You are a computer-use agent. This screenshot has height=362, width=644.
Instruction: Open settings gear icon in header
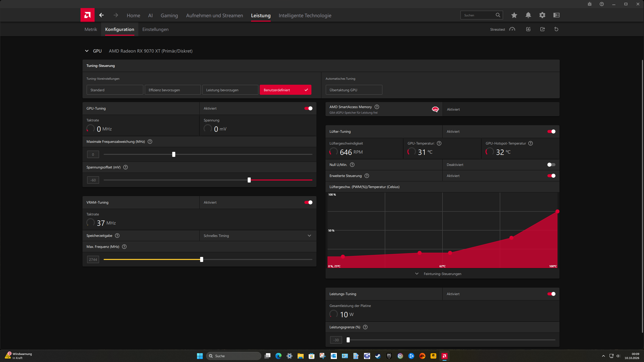(542, 15)
